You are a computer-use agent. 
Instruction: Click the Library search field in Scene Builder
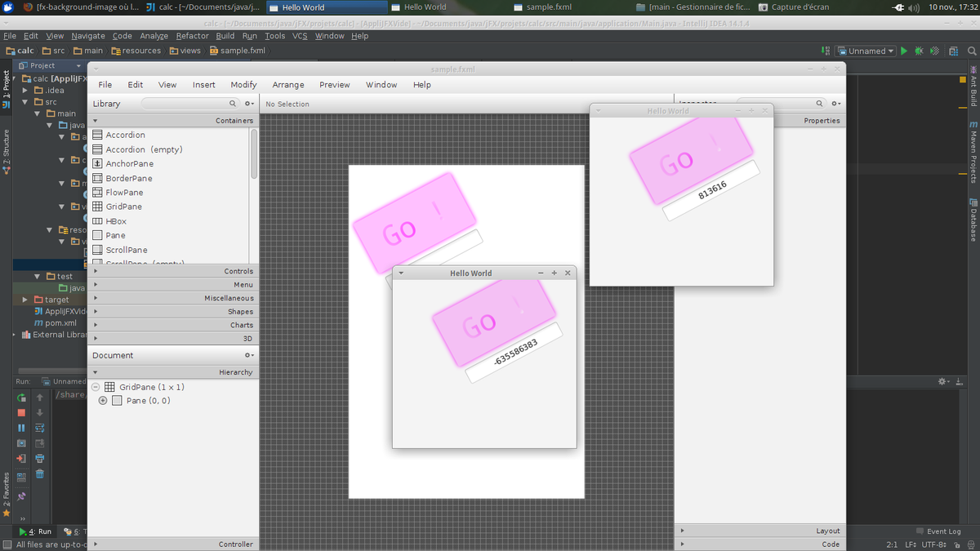pyautogui.click(x=189, y=104)
